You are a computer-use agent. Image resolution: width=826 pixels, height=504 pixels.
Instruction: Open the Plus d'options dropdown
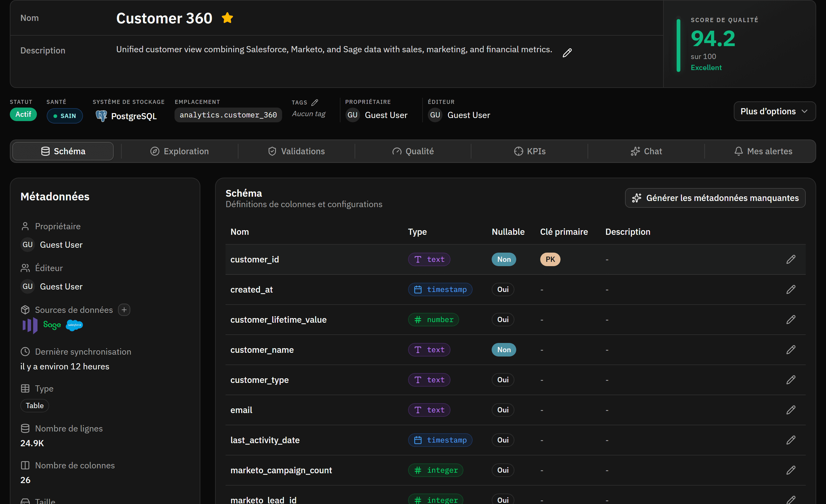click(774, 111)
